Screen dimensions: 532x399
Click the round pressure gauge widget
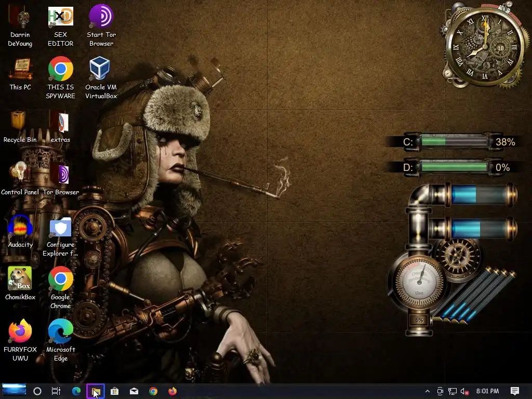(x=419, y=282)
